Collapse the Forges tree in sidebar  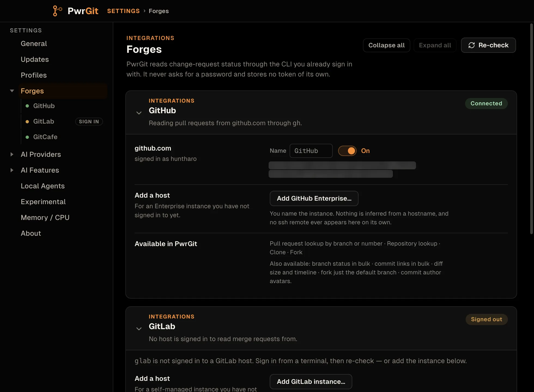tap(12, 91)
